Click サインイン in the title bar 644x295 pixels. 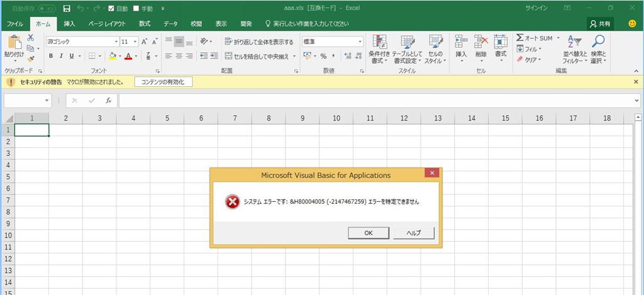(536, 8)
